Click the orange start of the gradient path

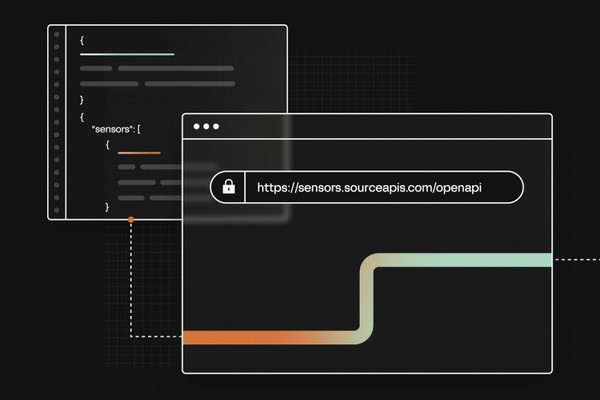pyautogui.click(x=200, y=337)
